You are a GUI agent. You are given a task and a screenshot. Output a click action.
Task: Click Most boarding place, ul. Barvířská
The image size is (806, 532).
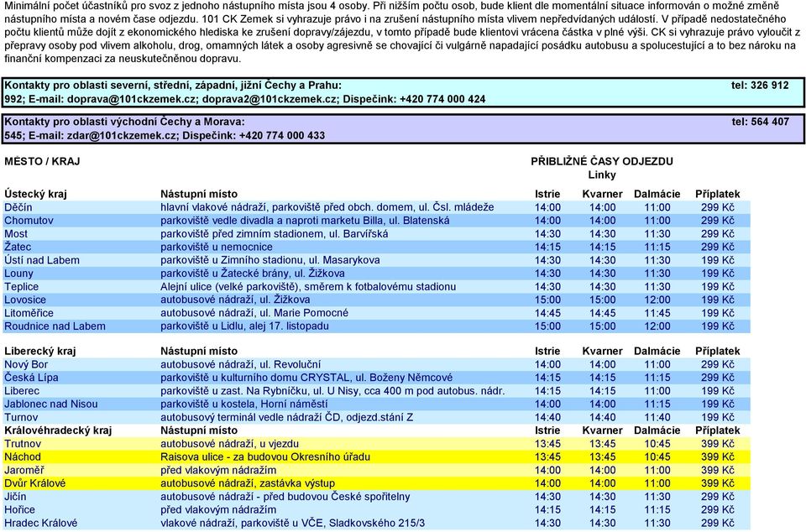274,234
